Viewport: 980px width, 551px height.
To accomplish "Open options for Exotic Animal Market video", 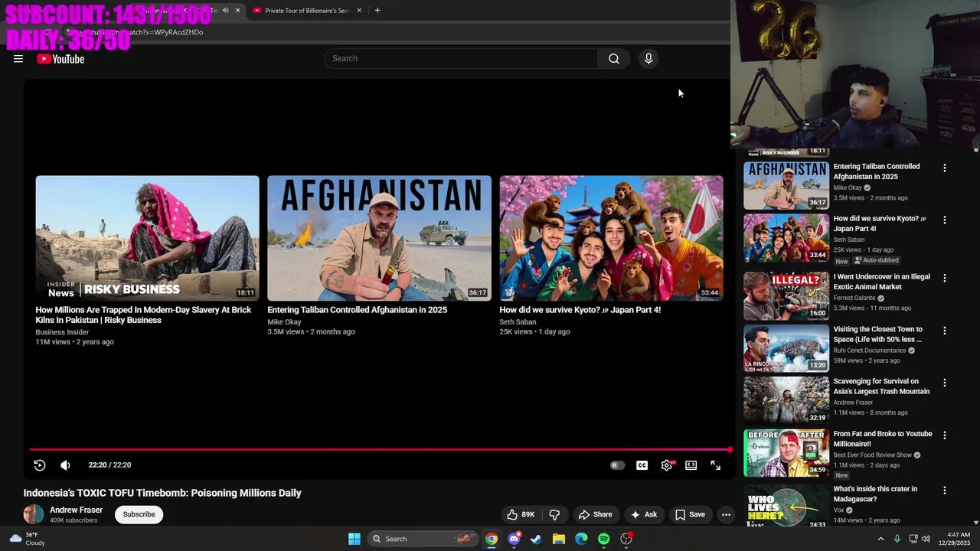I will pos(944,279).
